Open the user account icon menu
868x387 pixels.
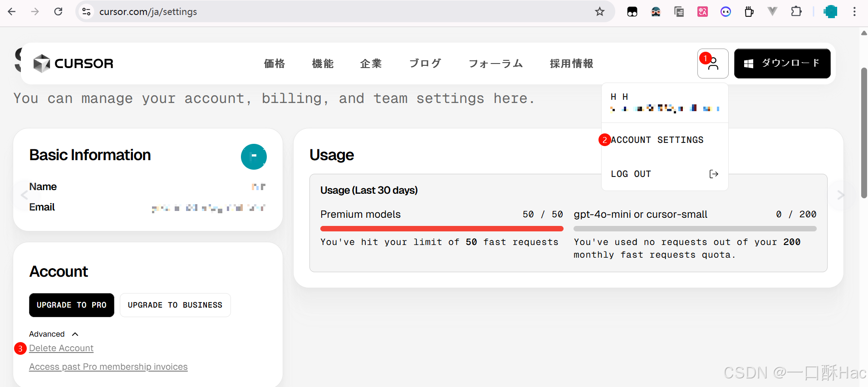[x=713, y=64]
